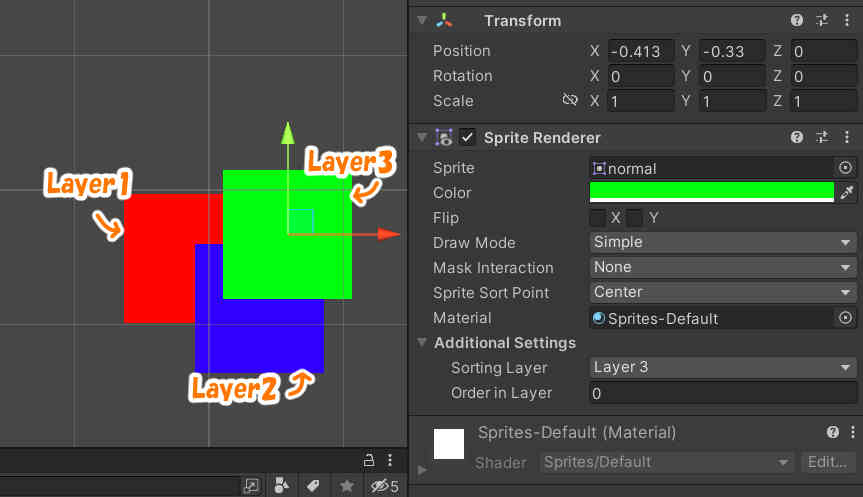This screenshot has height=497, width=863.
Task: Enable Flip Y checkbox
Action: click(x=634, y=218)
